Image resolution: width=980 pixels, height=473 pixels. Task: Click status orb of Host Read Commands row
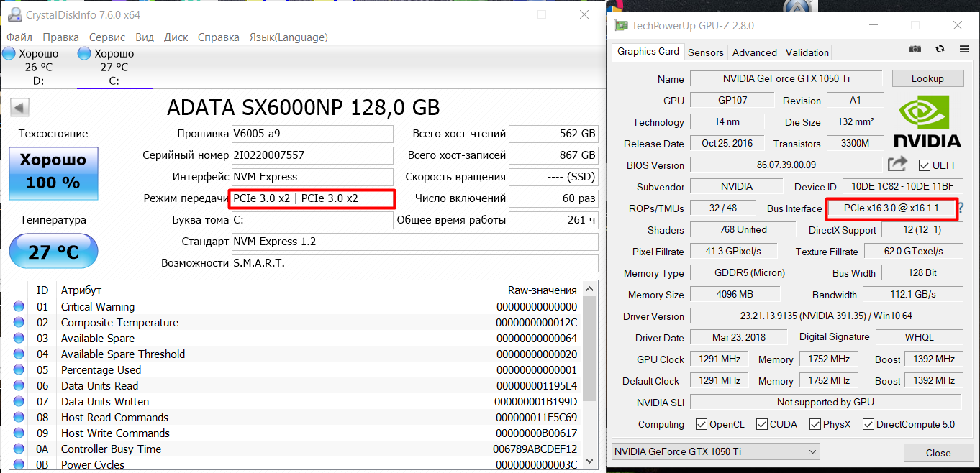click(19, 418)
